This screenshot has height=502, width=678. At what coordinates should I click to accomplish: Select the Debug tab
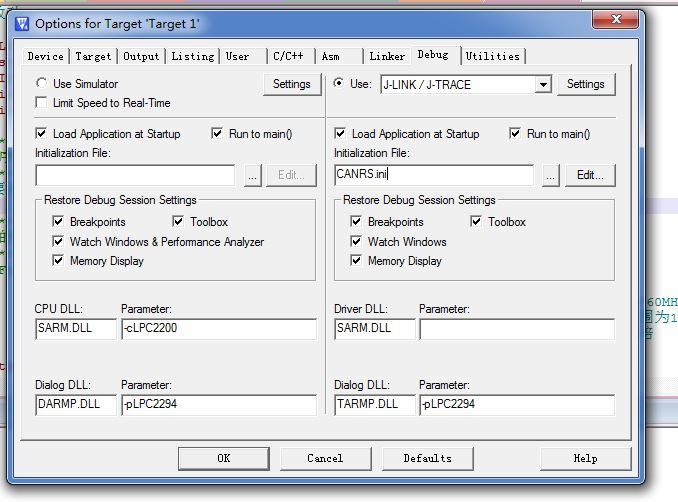436,55
